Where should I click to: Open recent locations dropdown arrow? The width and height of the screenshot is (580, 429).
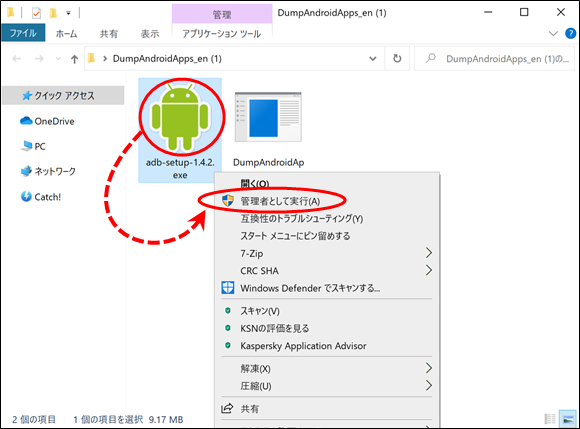[x=58, y=59]
